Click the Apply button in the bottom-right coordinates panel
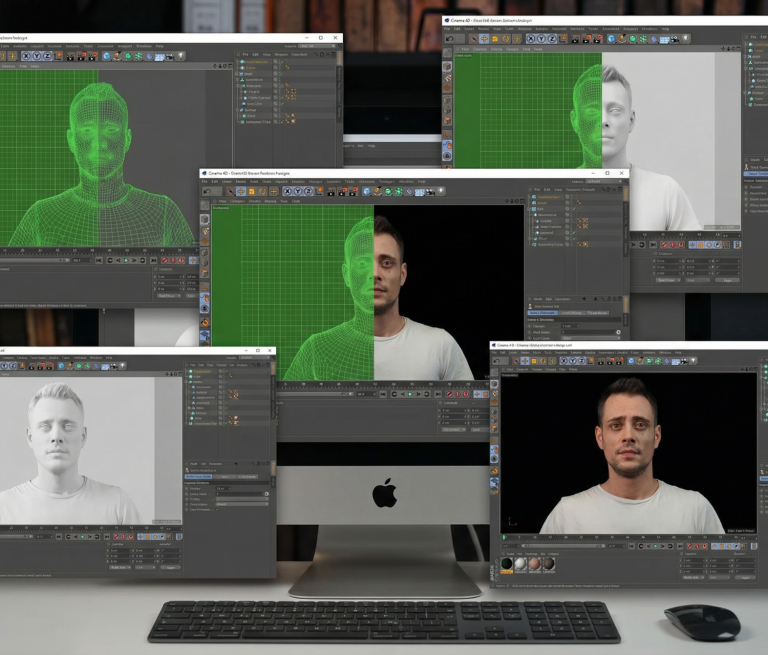This screenshot has height=655, width=768. pyautogui.click(x=745, y=578)
